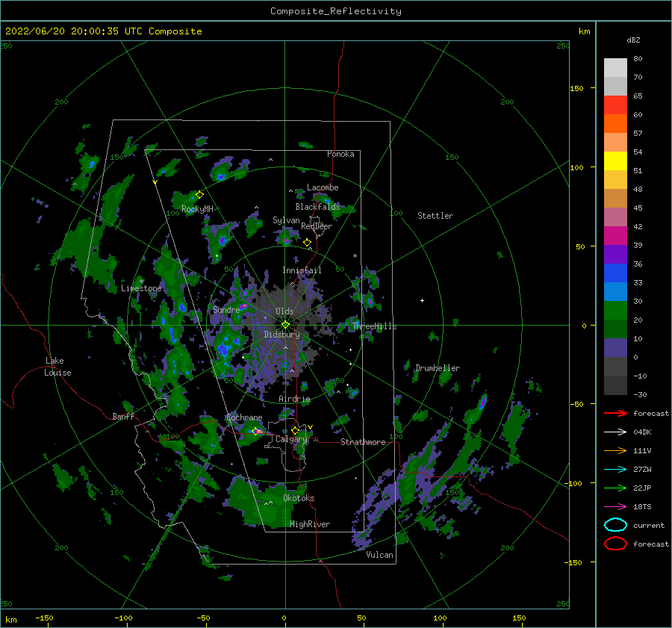Click the Calgary city label
The width and height of the screenshot is (672, 628).
point(291,439)
